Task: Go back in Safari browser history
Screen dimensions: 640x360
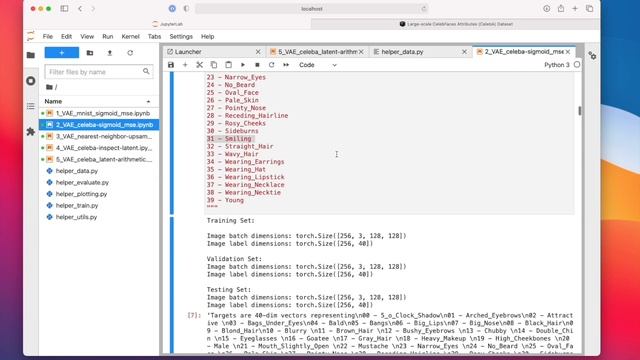Action: point(80,9)
